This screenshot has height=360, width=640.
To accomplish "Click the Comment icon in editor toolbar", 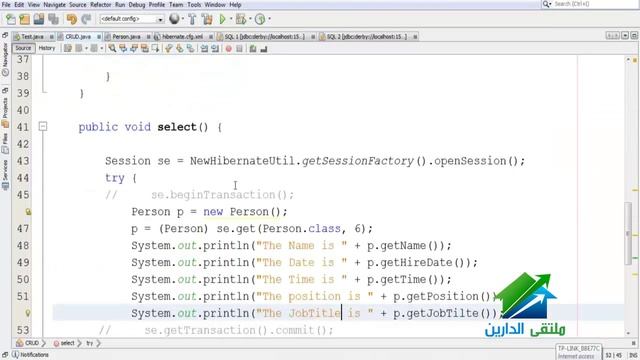I will 253,49.
